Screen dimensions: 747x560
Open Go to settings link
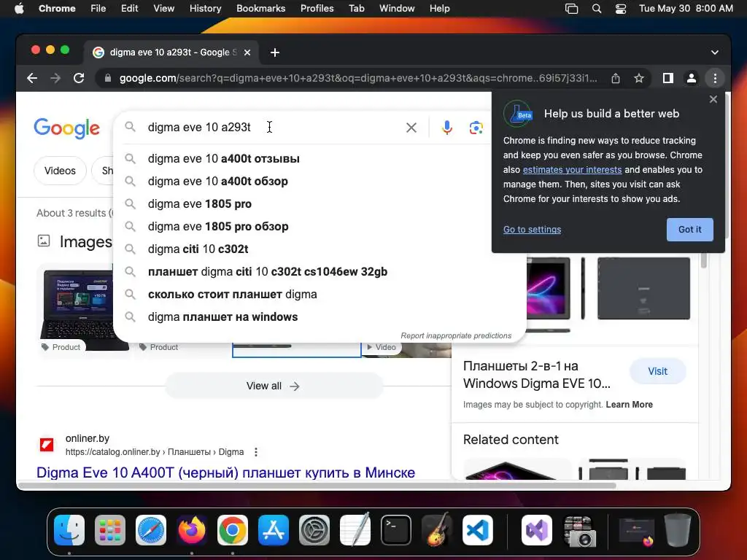click(532, 230)
